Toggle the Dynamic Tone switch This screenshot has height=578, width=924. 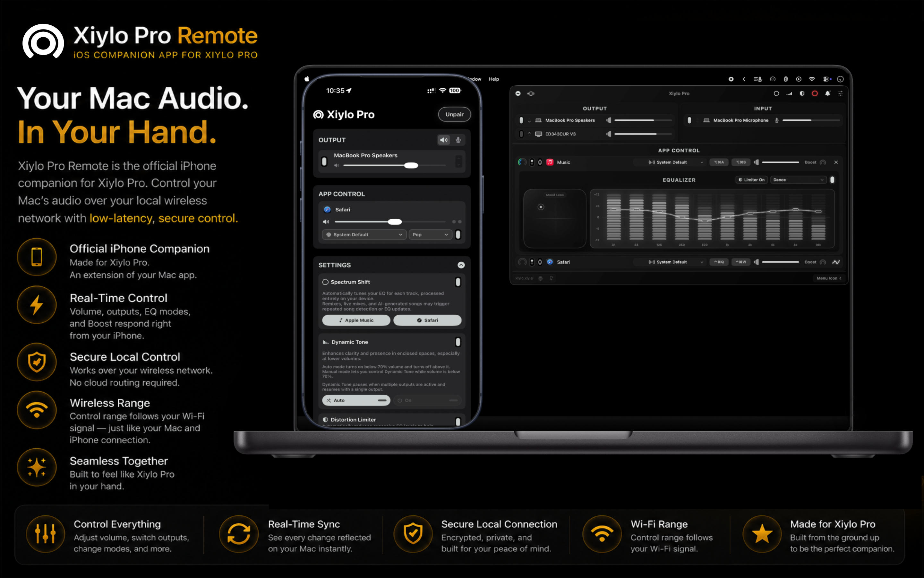[458, 342]
